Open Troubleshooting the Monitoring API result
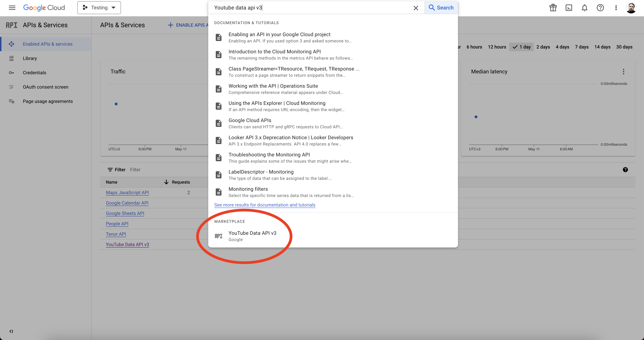The image size is (644, 340). click(333, 158)
